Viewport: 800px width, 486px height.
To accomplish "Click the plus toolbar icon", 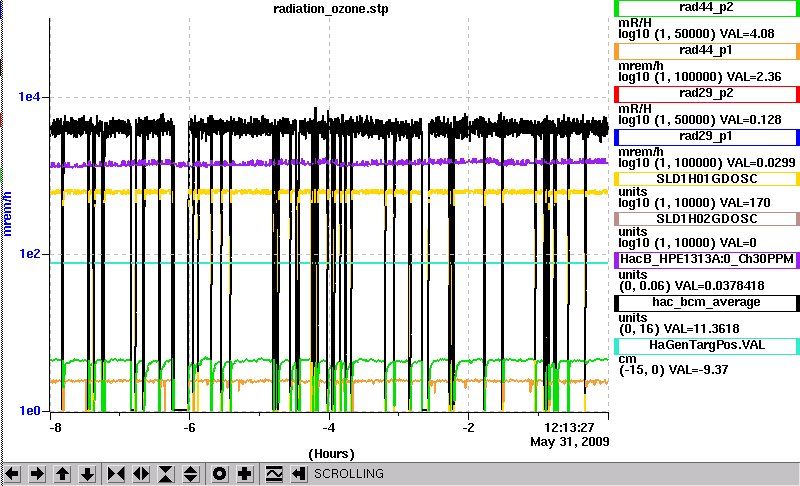I will coord(244,474).
